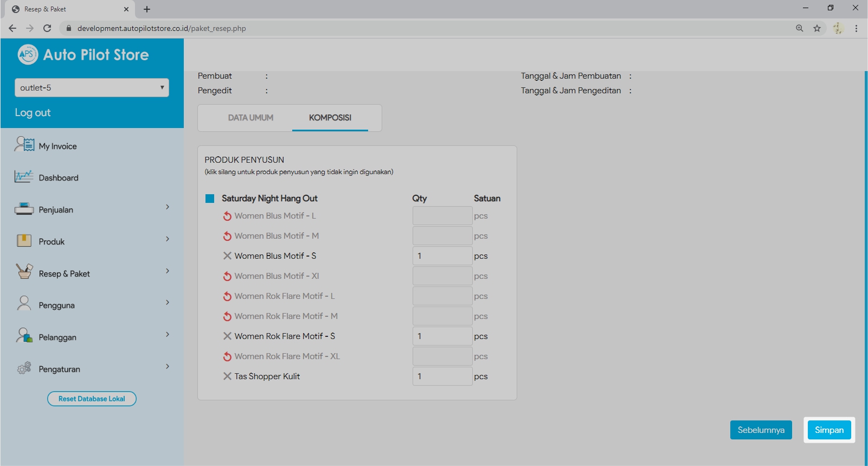This screenshot has width=868, height=466.
Task: Go back with the Sebelumnya button
Action: point(761,430)
